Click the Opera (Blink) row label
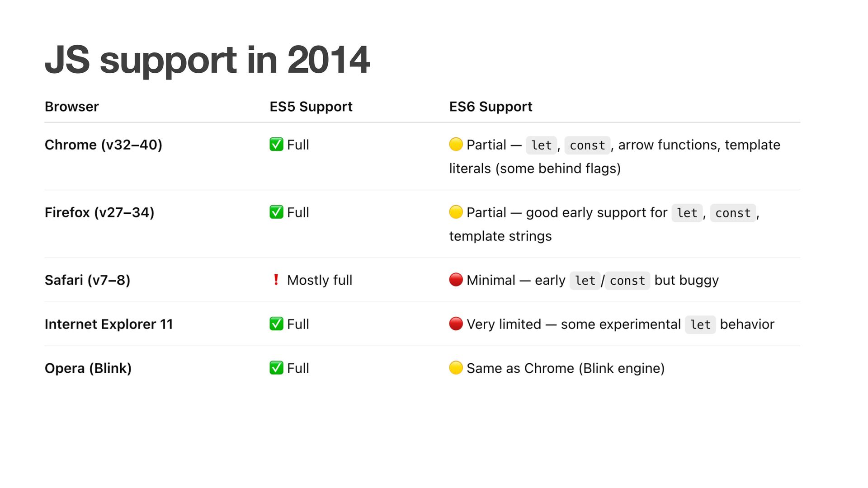868x488 pixels. pyautogui.click(x=88, y=368)
